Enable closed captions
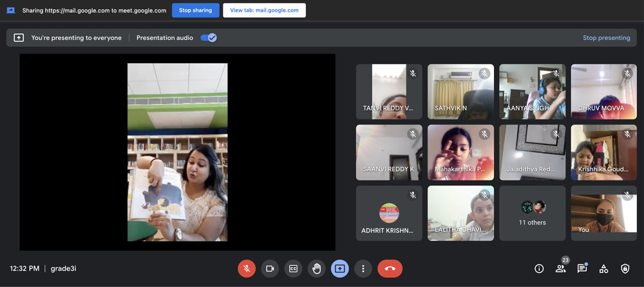The height and width of the screenshot is (287, 644). tap(293, 268)
